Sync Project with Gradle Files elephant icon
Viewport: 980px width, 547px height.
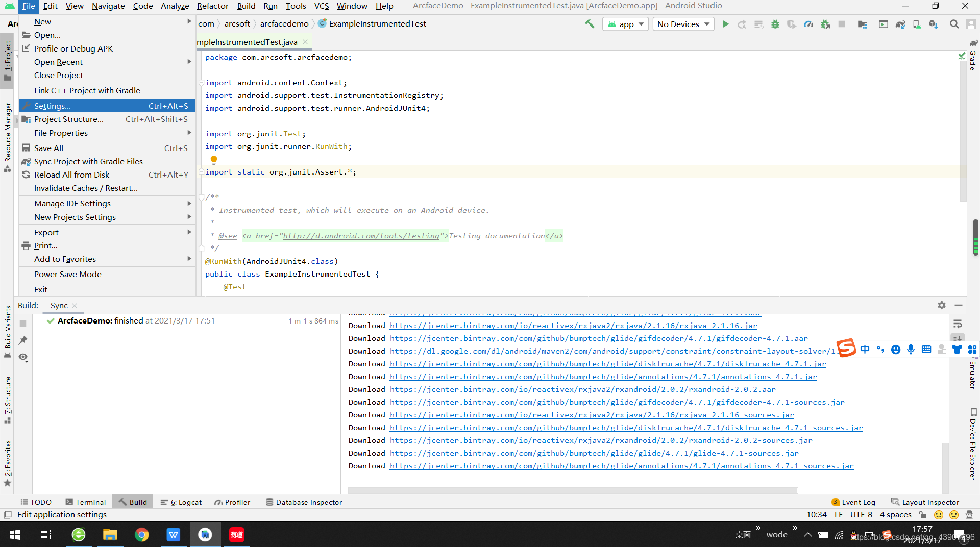coord(900,24)
